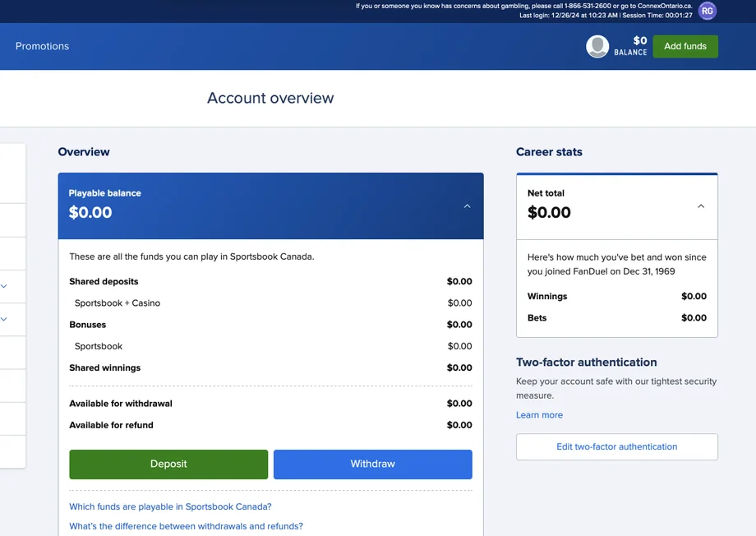Image resolution: width=756 pixels, height=536 pixels.
Task: Click the blue Withdraw button
Action: pyautogui.click(x=373, y=464)
